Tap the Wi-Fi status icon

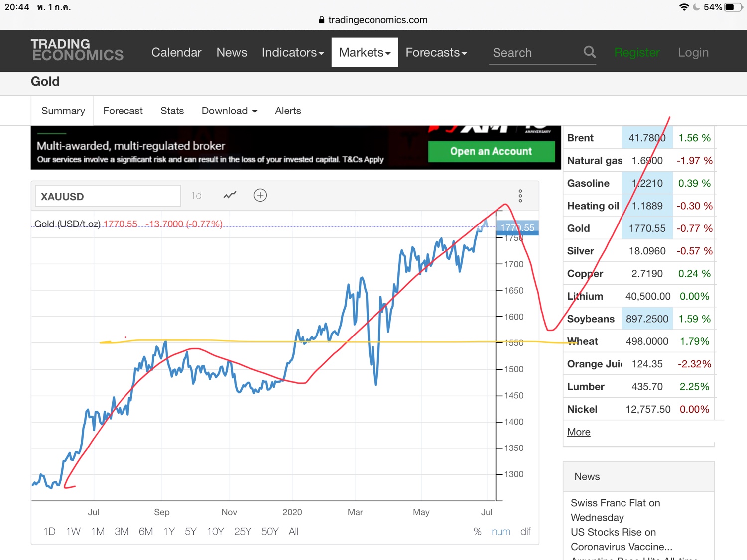[x=684, y=7]
